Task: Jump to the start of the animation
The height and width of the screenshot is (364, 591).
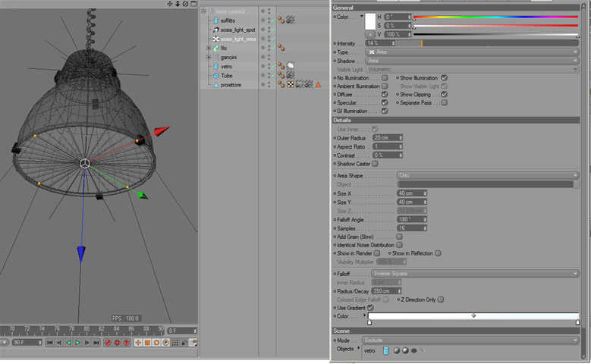Action: click(50, 343)
